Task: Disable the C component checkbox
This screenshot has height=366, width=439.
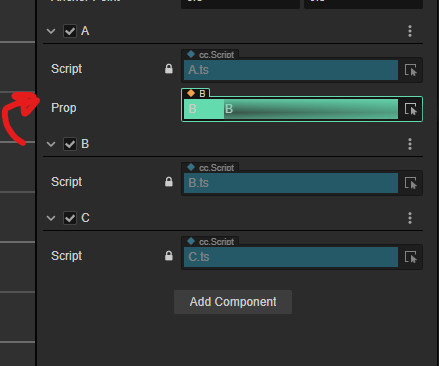Action: 70,218
